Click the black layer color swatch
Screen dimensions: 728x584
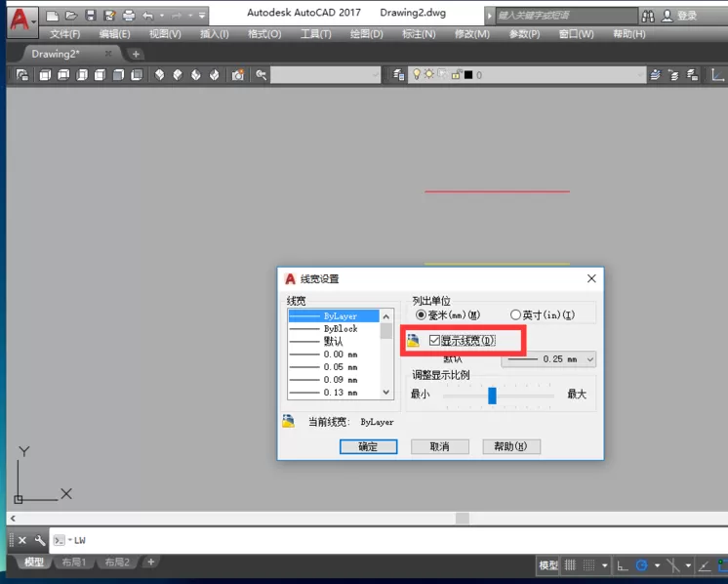pos(468,75)
